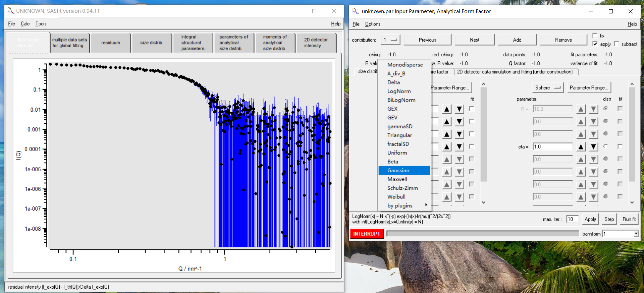This screenshot has width=644, height=293.
Task: Open the Sphere form factor dropdown
Action: [548, 88]
